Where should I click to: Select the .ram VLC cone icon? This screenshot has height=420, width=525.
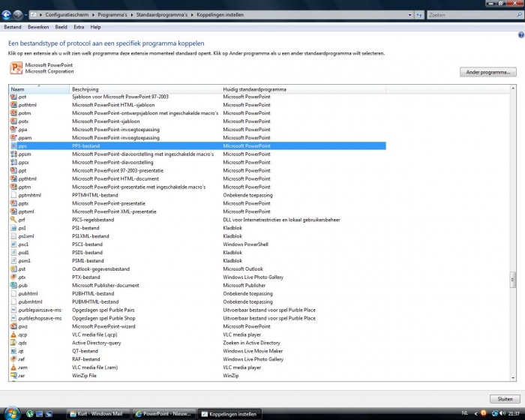coord(13,367)
